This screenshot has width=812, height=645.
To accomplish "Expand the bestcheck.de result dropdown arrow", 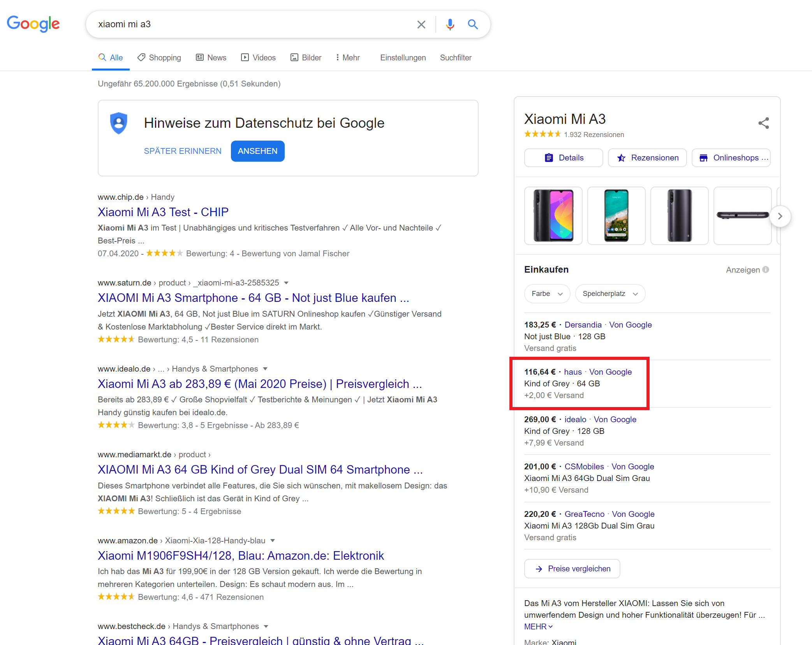I will [x=266, y=626].
